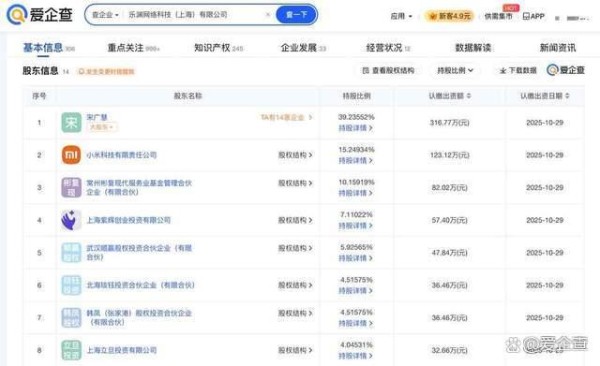Click the green 宋 avatar in row 1

(71, 123)
